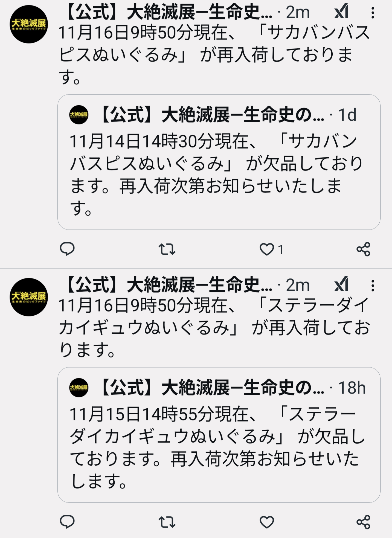Share the サカバンバスピス restock post

point(363,249)
